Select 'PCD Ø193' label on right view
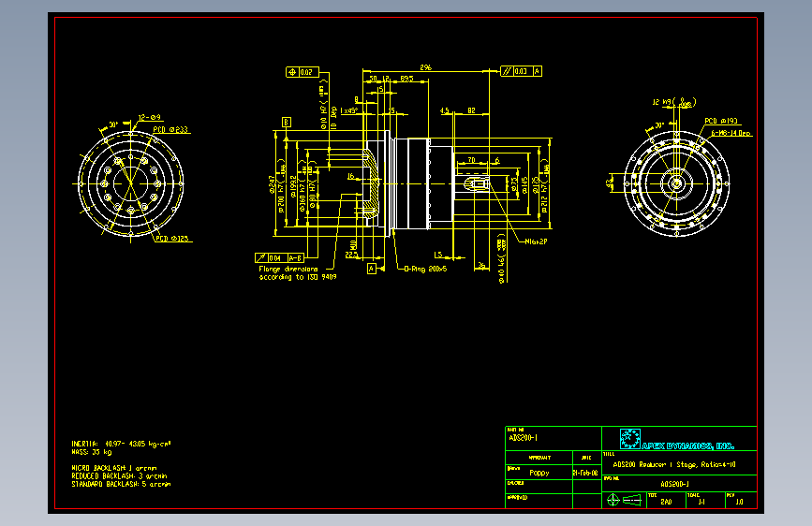This screenshot has width=812, height=526. [x=721, y=121]
